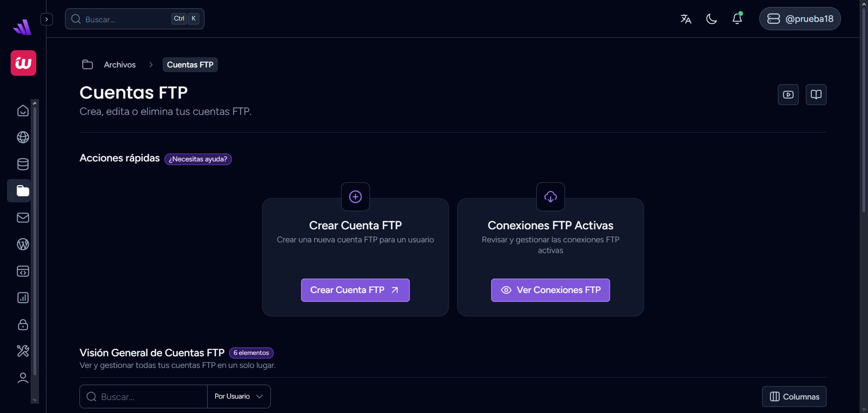Image resolution: width=868 pixels, height=413 pixels.
Task: Open the home dashboard sidebar icon
Action: [x=23, y=111]
